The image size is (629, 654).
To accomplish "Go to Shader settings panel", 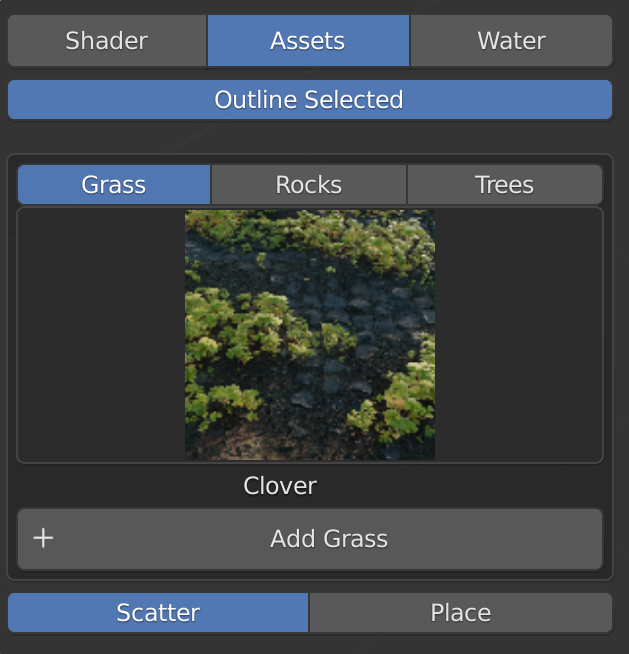I will pyautogui.click(x=107, y=41).
